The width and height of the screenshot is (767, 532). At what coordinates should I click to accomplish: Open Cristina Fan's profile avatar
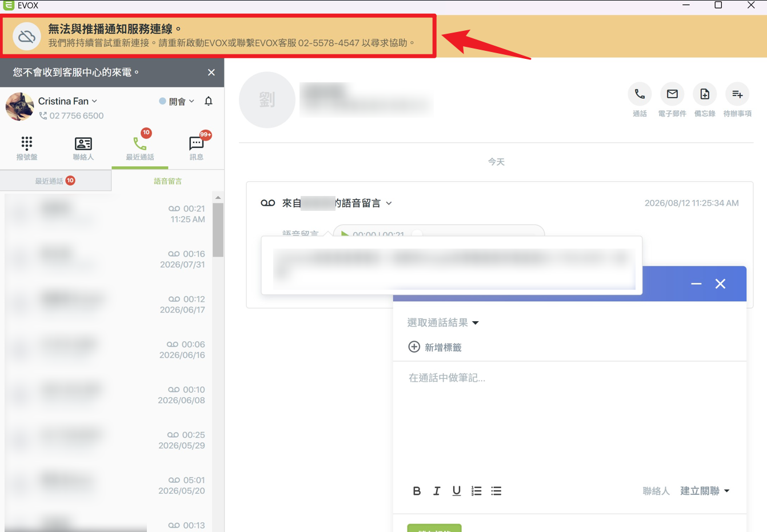(x=19, y=107)
